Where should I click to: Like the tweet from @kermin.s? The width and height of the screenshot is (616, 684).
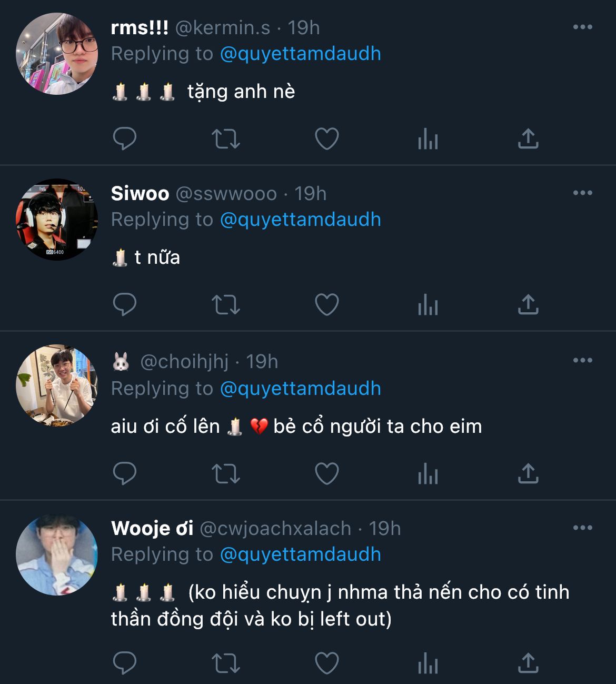[326, 138]
